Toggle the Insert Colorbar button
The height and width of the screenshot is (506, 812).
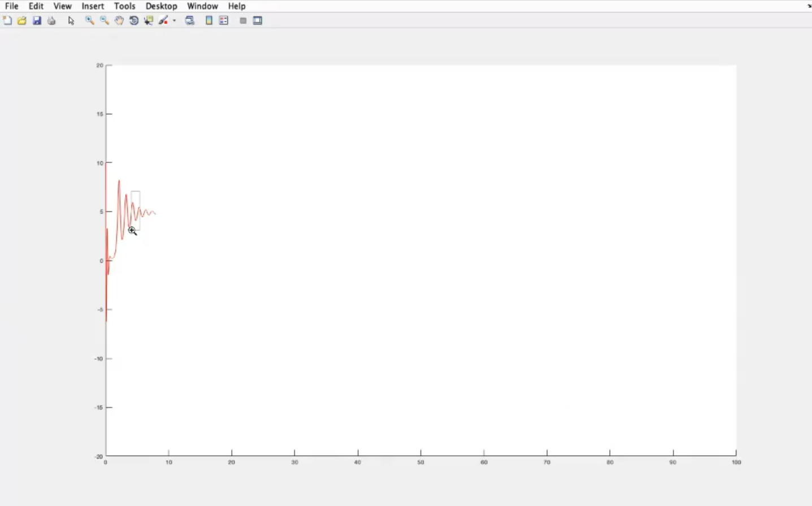click(x=209, y=21)
